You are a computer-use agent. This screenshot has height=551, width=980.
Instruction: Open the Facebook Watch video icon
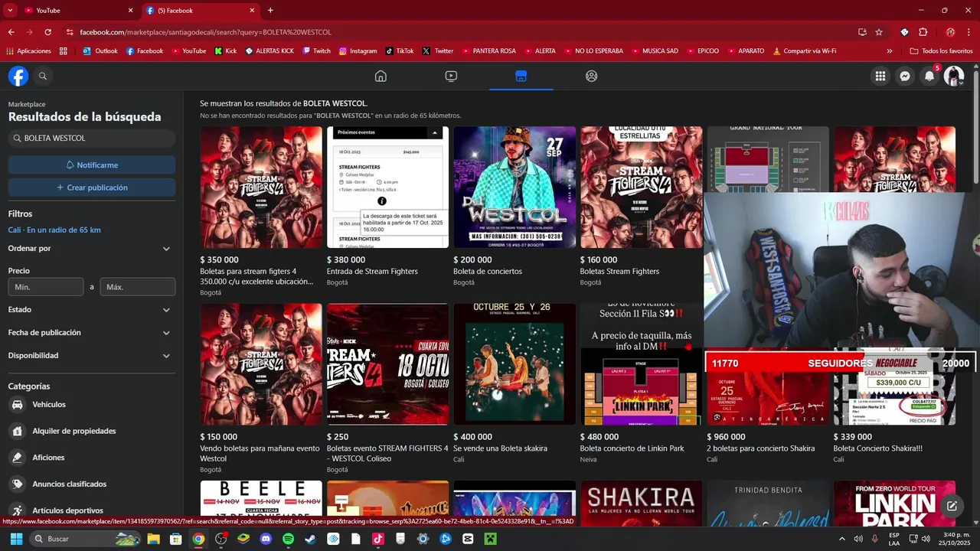coord(451,76)
